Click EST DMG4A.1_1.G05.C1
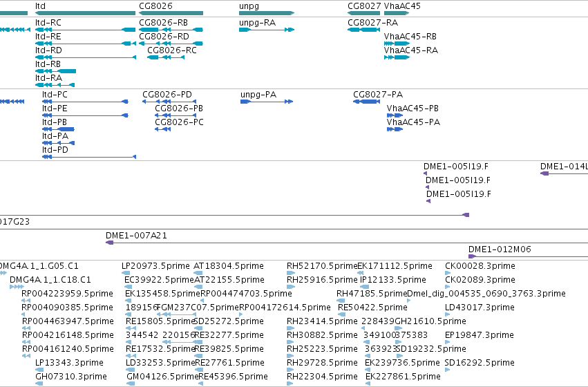 click(39, 266)
